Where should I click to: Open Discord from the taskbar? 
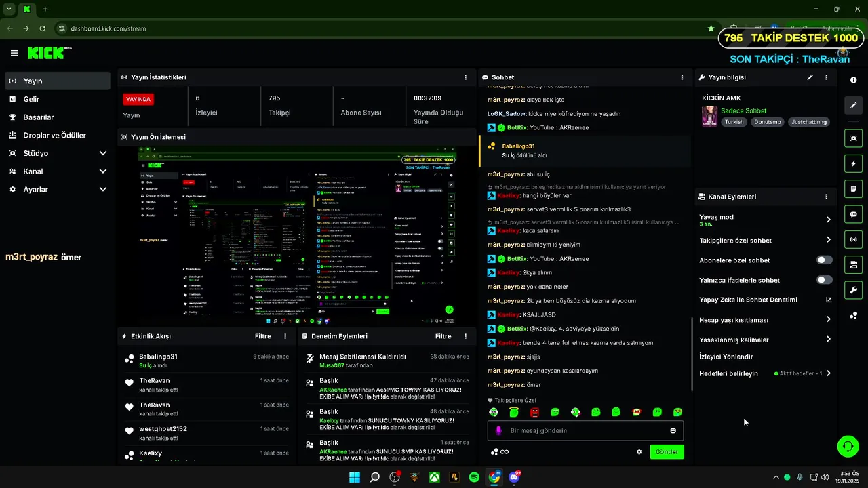tap(513, 477)
